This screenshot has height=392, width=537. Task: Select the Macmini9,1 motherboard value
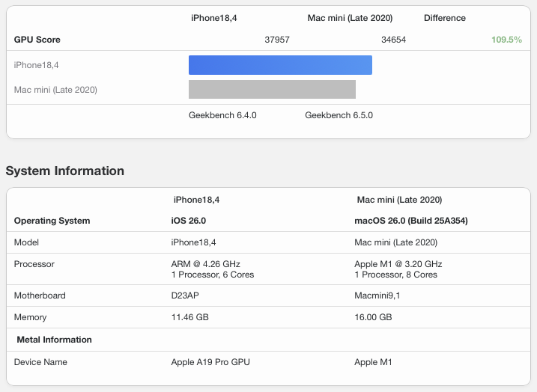(x=377, y=295)
